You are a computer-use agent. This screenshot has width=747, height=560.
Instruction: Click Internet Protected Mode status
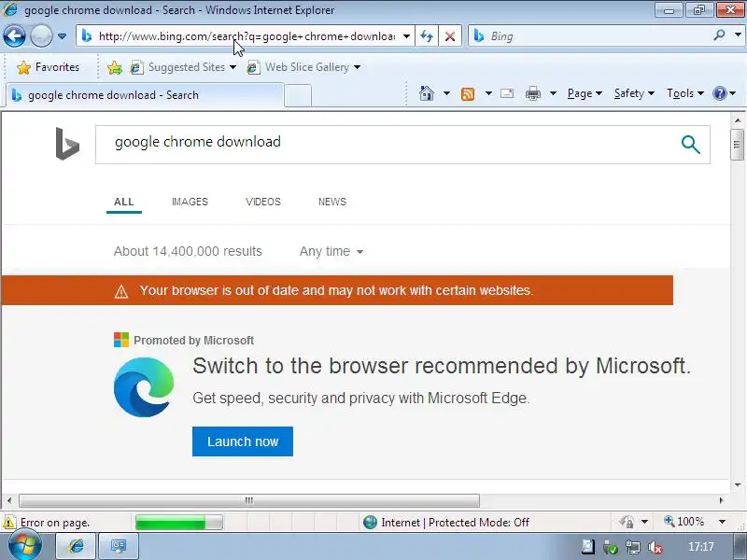click(x=445, y=523)
